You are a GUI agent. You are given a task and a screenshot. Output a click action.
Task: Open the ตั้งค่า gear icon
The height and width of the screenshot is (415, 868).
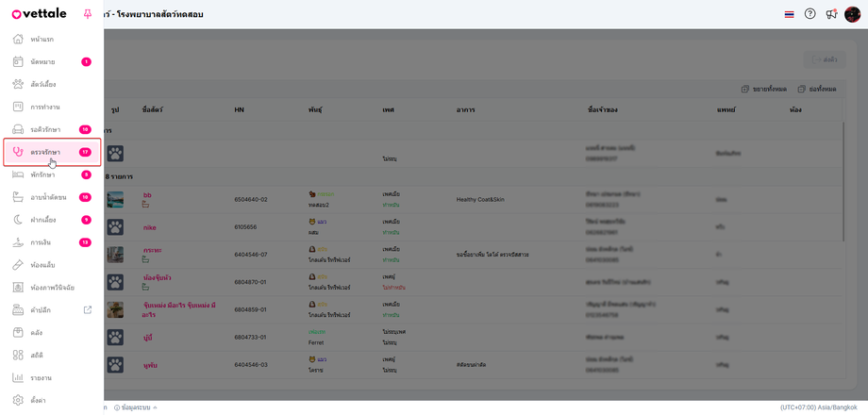(x=18, y=400)
